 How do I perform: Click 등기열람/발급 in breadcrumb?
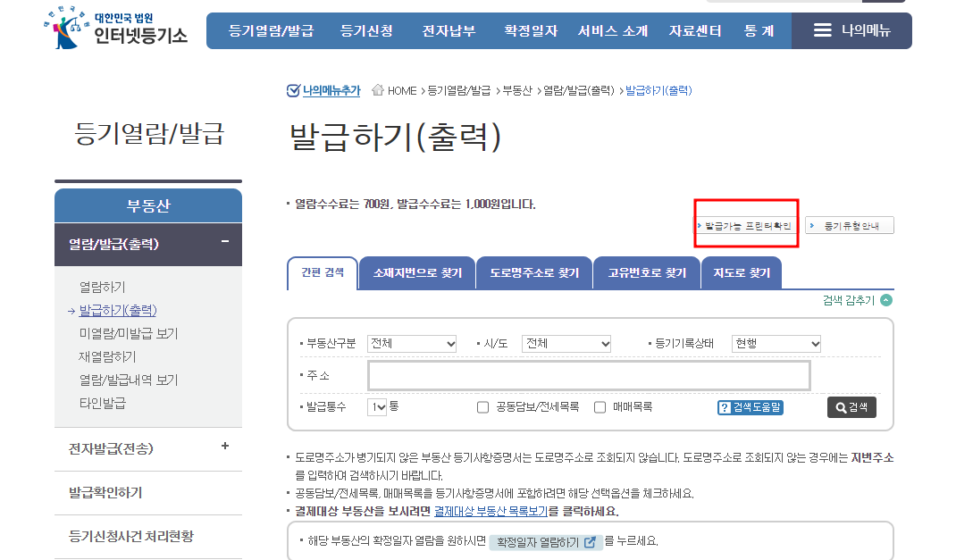click(458, 90)
